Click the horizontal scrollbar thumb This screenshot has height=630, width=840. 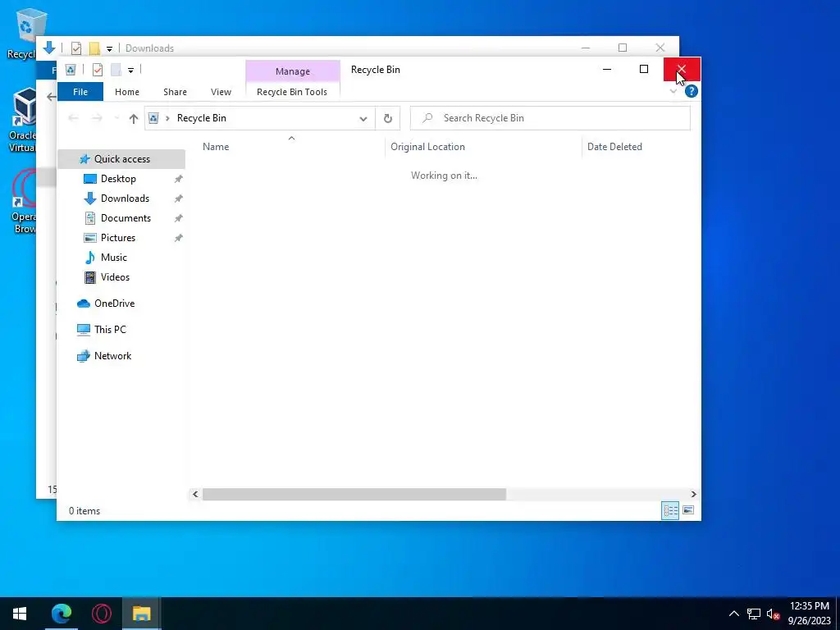354,494
